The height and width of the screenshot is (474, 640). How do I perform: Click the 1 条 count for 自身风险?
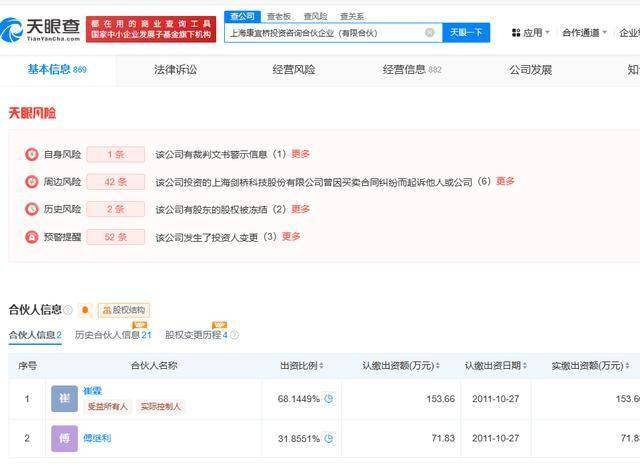point(116,155)
